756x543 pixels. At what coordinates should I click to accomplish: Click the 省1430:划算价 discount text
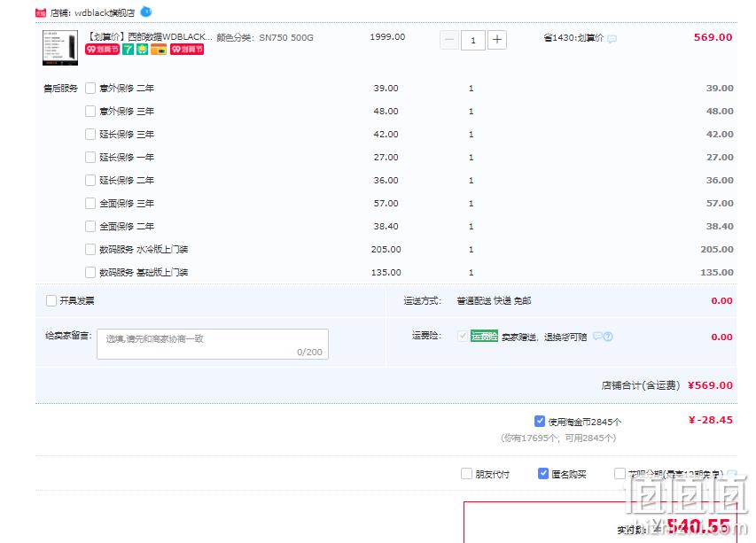tap(573, 38)
